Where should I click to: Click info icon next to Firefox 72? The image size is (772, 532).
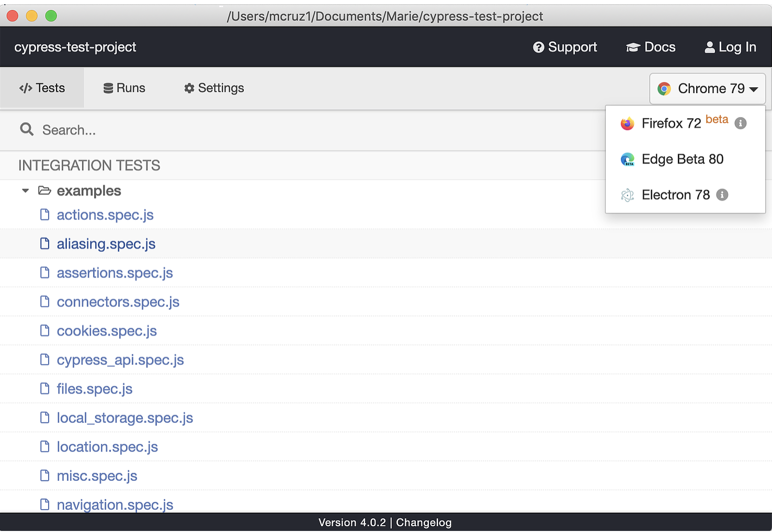coord(741,123)
